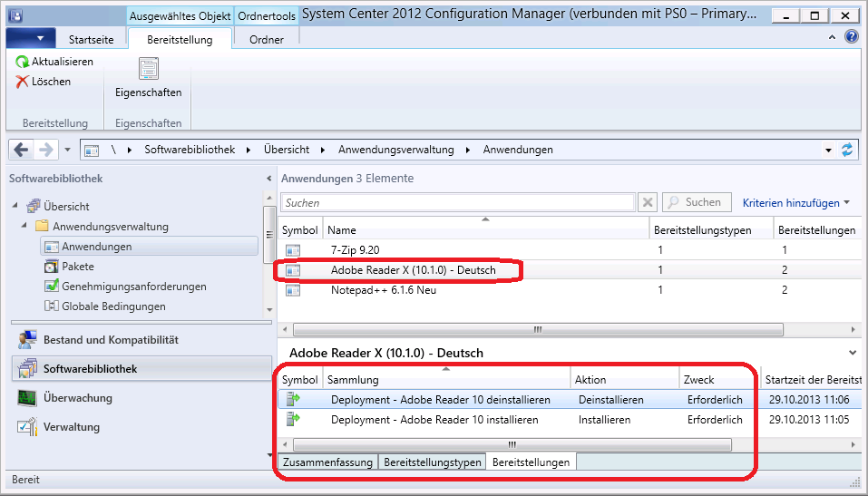
Task: Collapse the Übersicht tree node
Action: (15, 206)
